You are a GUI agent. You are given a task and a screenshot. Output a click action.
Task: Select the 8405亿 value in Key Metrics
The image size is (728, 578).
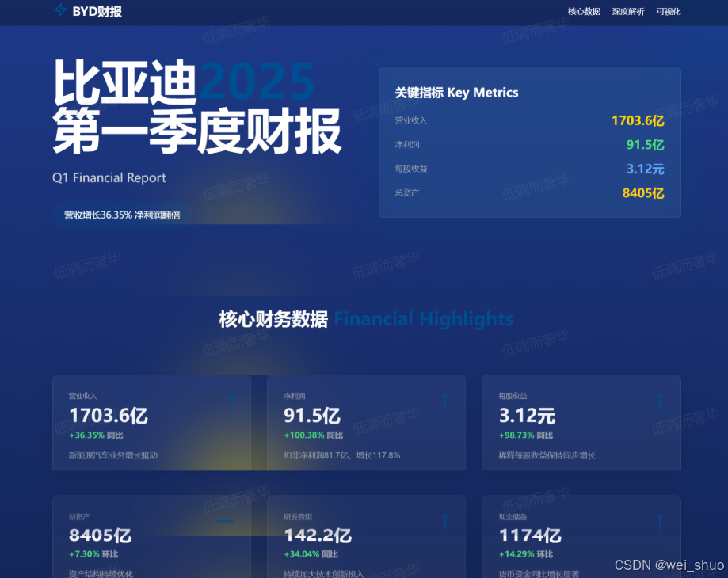(643, 193)
